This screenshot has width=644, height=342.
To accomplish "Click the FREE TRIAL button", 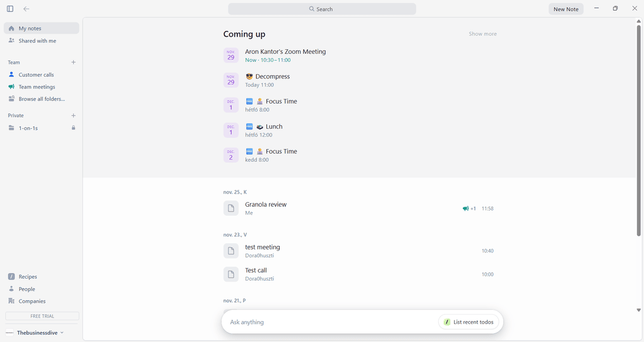I will 42,316.
